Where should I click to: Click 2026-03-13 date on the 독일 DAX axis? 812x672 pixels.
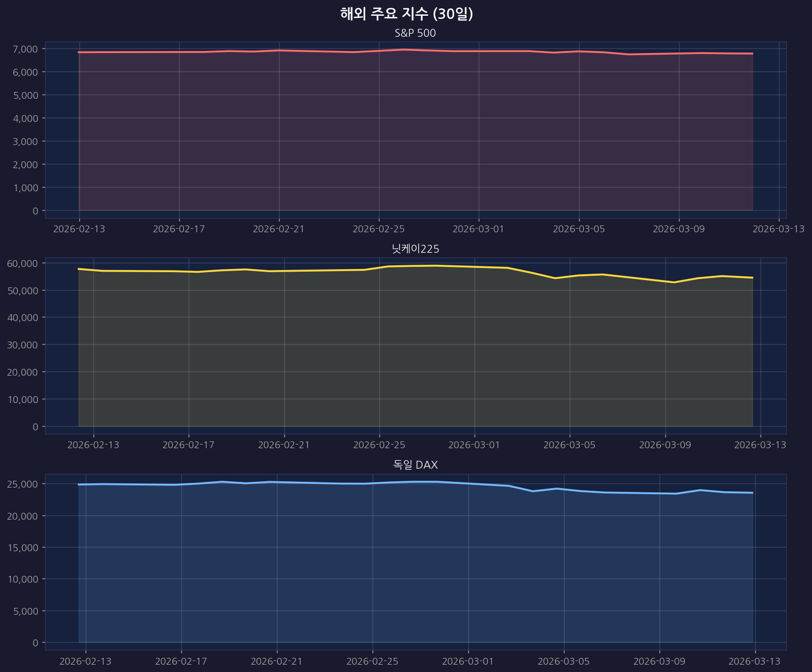coord(755,661)
